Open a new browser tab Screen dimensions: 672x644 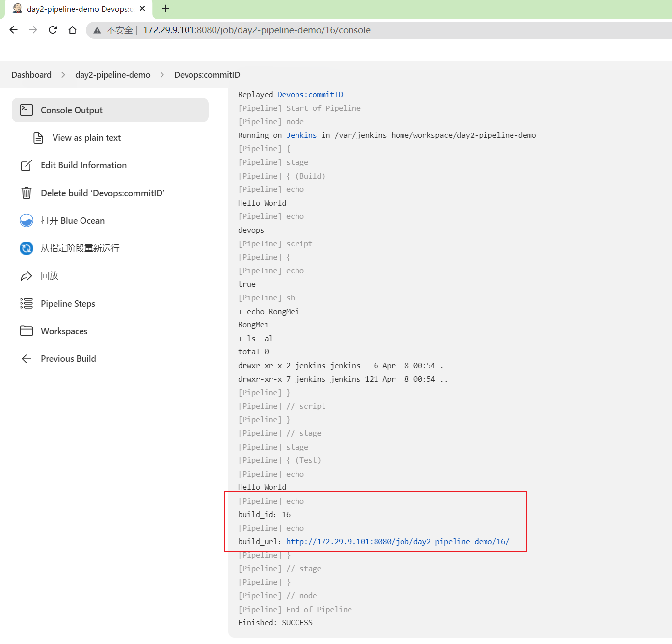click(166, 8)
